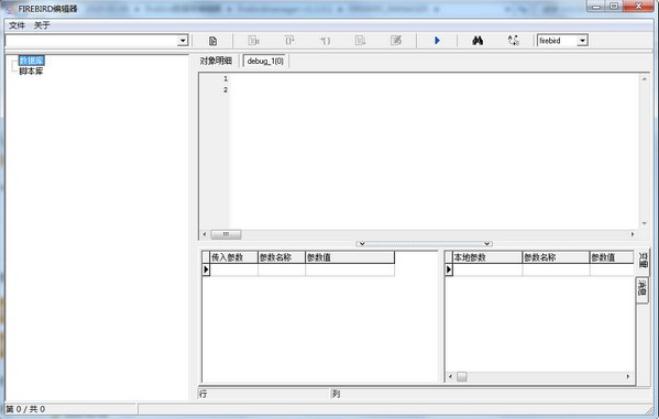This screenshot has height=419, width=659.
Task: Click the binoculars search icon
Action: 477,41
